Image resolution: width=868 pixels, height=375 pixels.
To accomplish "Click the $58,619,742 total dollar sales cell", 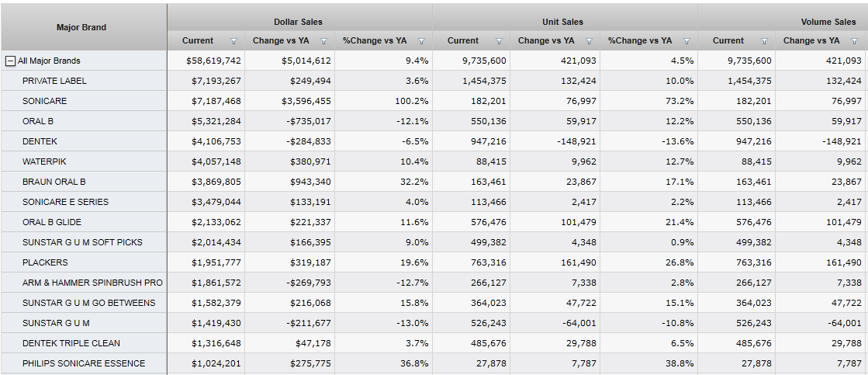I will click(213, 61).
